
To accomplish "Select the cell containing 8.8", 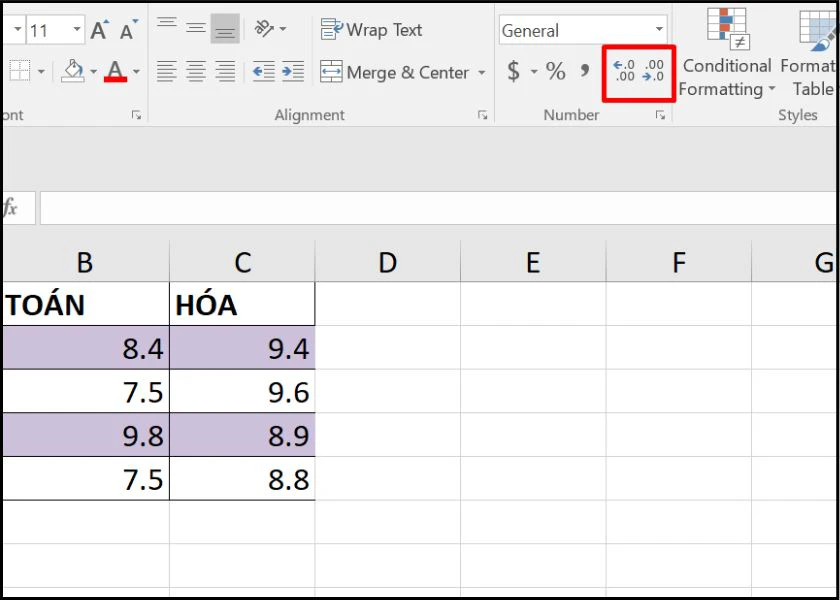I will point(243,479).
